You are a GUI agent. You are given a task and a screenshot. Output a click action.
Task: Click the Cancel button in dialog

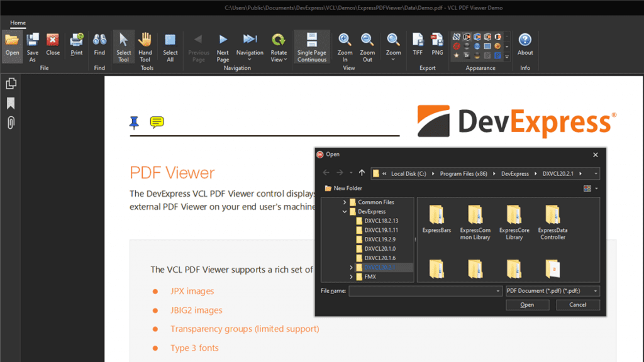(577, 305)
